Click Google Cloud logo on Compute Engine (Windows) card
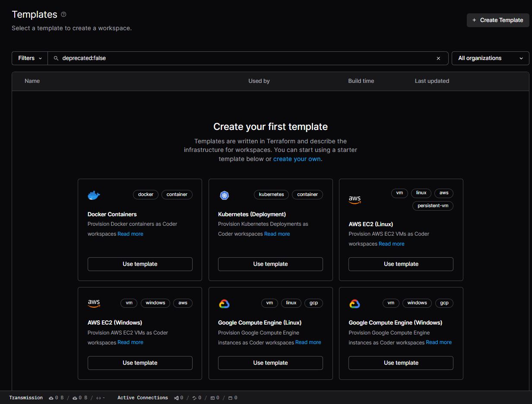This screenshot has height=404, width=532. coord(355,304)
